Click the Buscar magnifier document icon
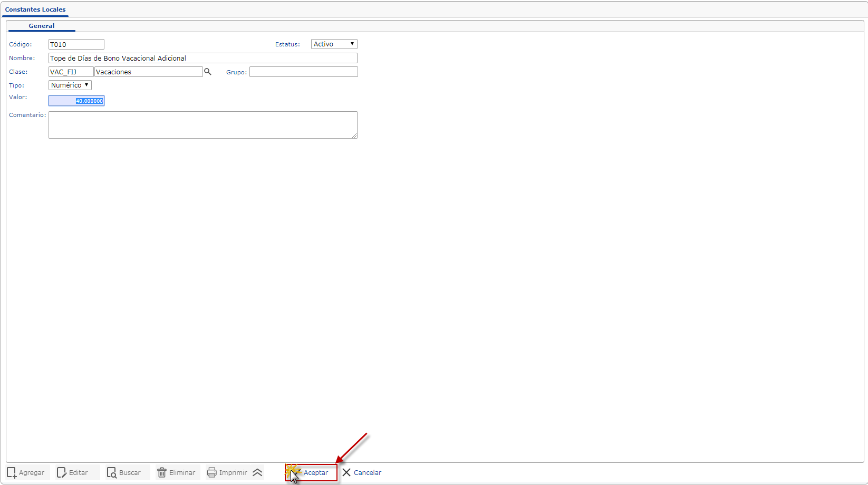The width and height of the screenshot is (868, 485). tap(112, 473)
